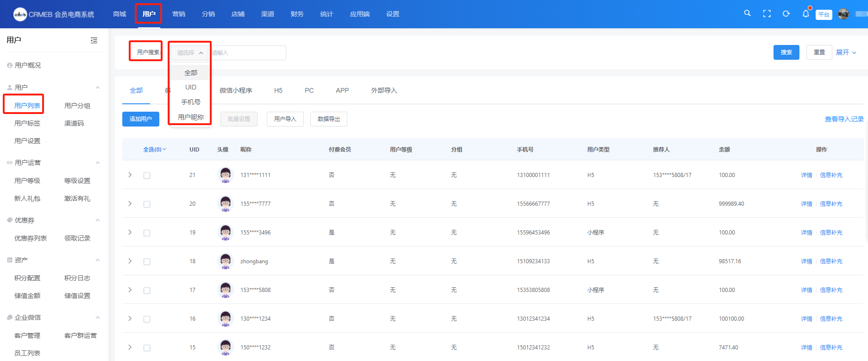Open the 营销 top menu

coord(179,14)
